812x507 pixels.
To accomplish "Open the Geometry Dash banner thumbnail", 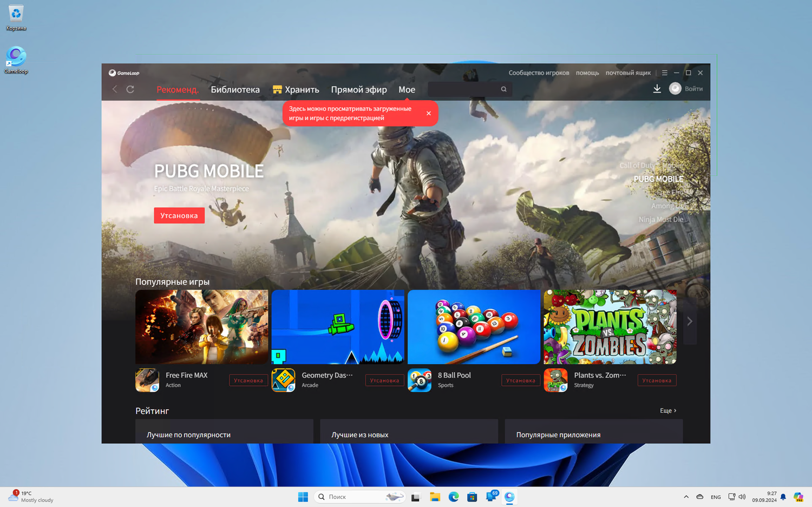I will 338,327.
